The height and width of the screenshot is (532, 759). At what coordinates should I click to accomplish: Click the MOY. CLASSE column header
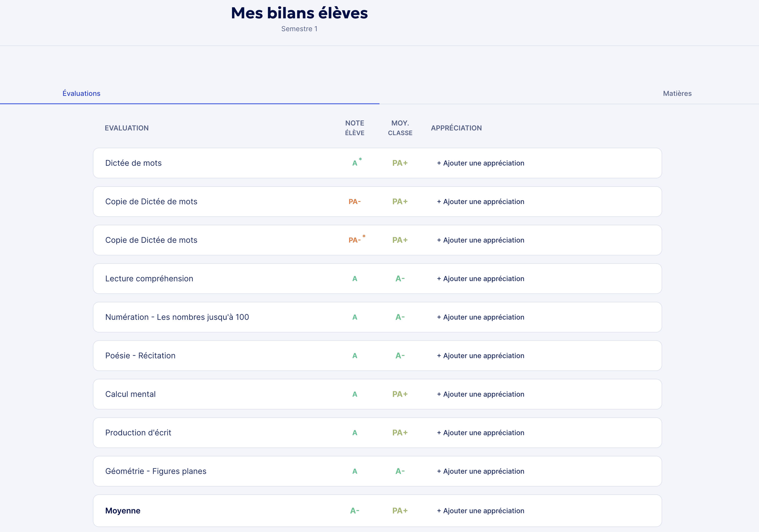(400, 128)
